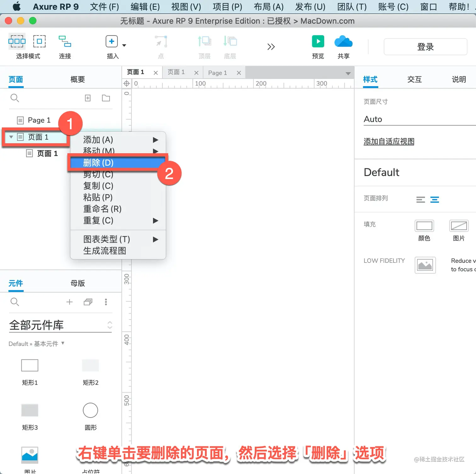Open the 图表类型 (T) submenu
The width and height of the screenshot is (476, 474).
[x=118, y=239]
